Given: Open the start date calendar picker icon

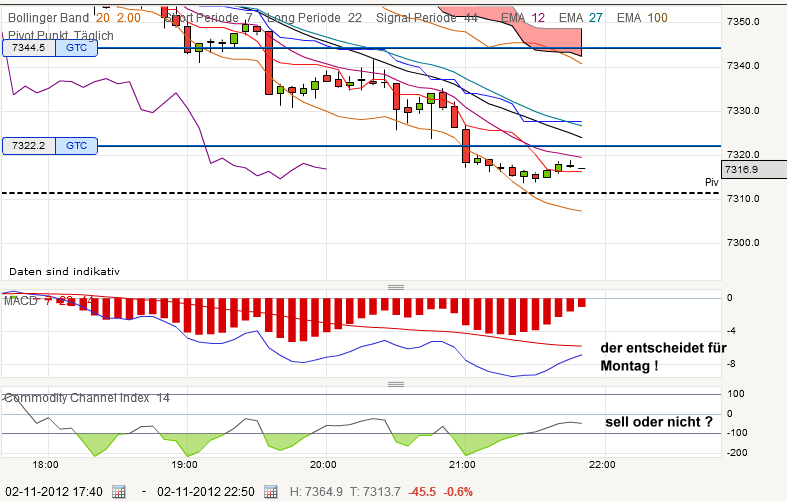Looking at the screenshot, I should click(x=118, y=491).
